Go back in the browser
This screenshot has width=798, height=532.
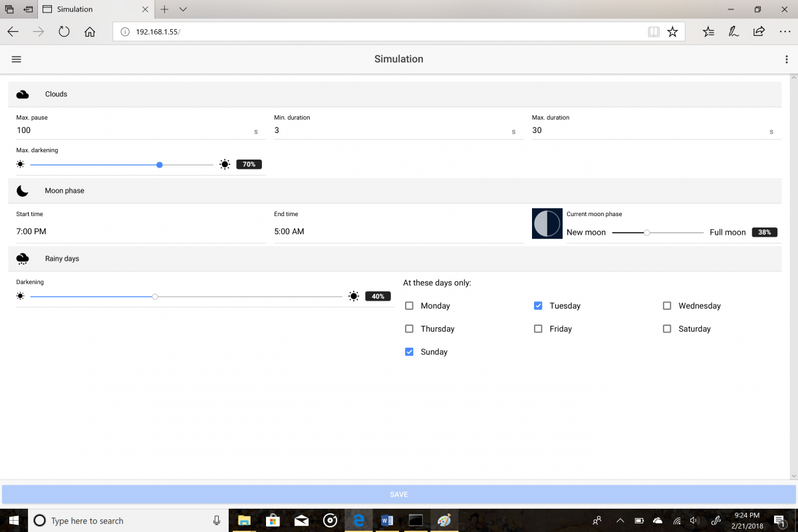(x=13, y=31)
